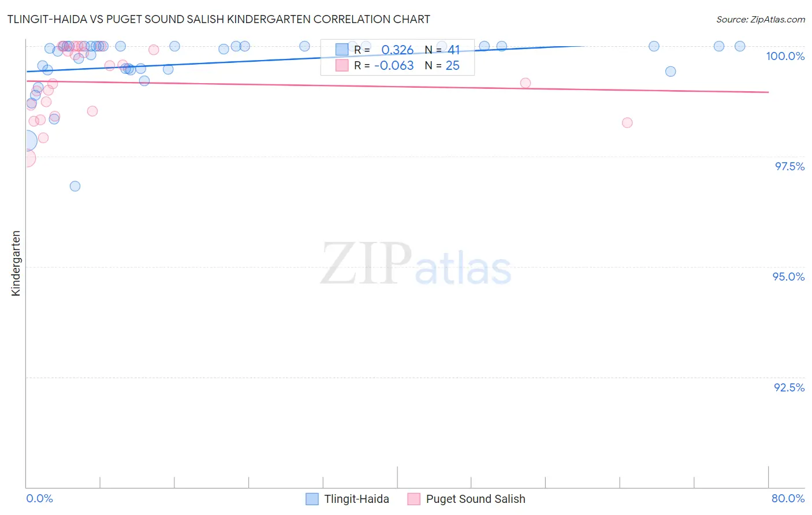Click the 97.5% y-axis tick label
The width and height of the screenshot is (812, 515).
(x=789, y=166)
